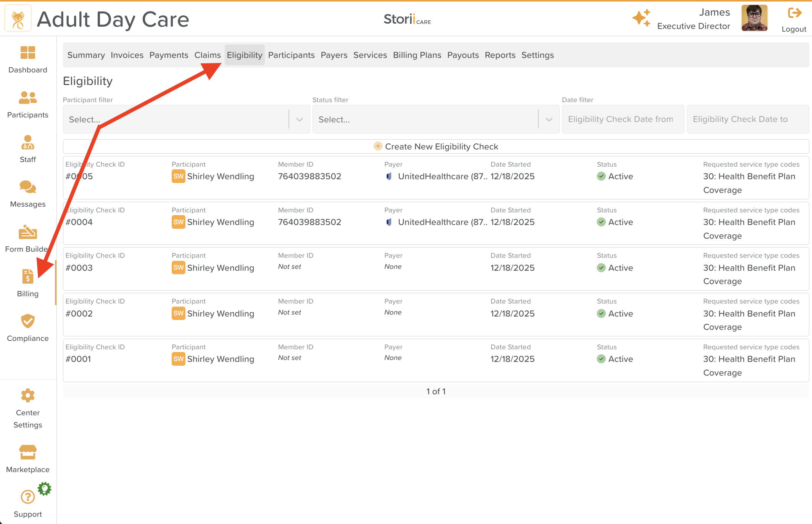The height and width of the screenshot is (524, 812).
Task: Open the Form Builder icon
Action: pyautogui.click(x=27, y=232)
